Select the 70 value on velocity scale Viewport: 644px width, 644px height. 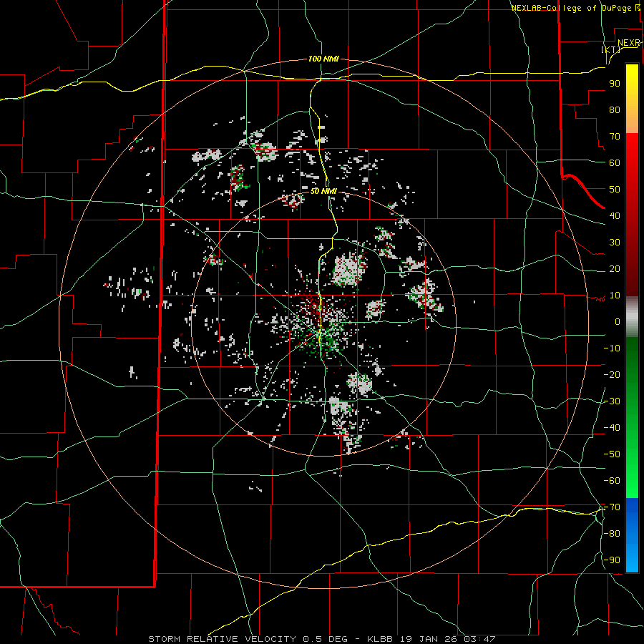coord(615,137)
